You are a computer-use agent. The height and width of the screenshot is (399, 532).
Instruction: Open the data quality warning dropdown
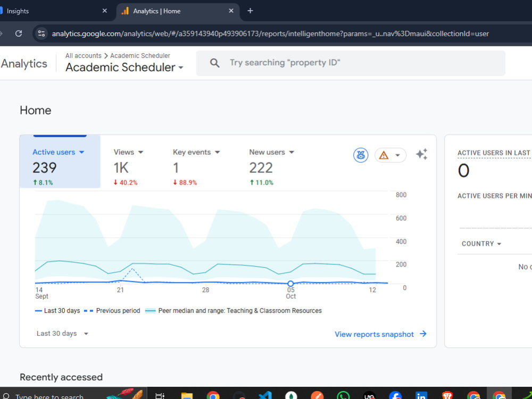click(390, 155)
